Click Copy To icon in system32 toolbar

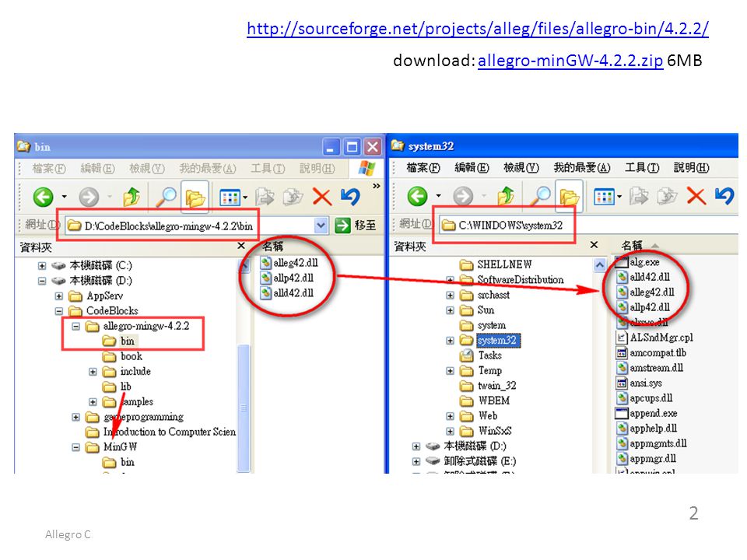pos(667,196)
